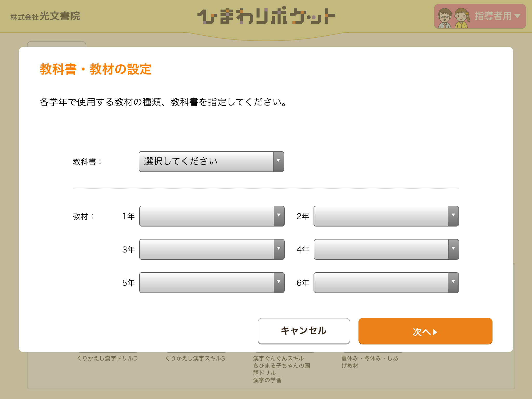This screenshot has width=532, height=399.
Task: Open the 1年 教材 dropdown
Action: coord(212,216)
